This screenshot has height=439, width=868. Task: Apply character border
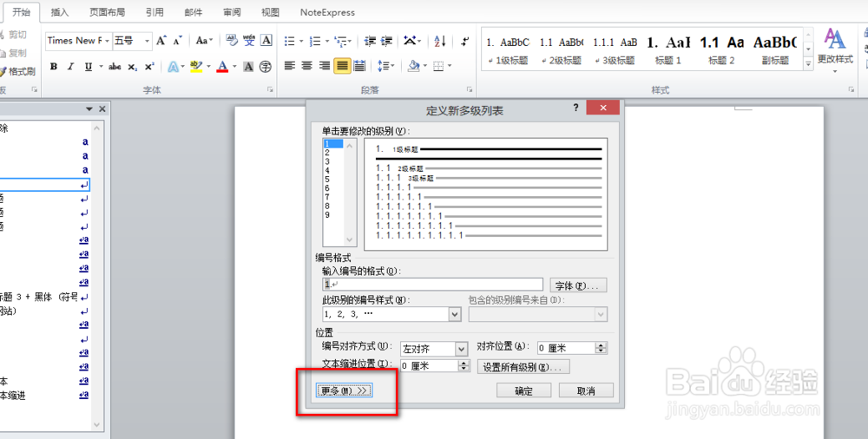(266, 41)
